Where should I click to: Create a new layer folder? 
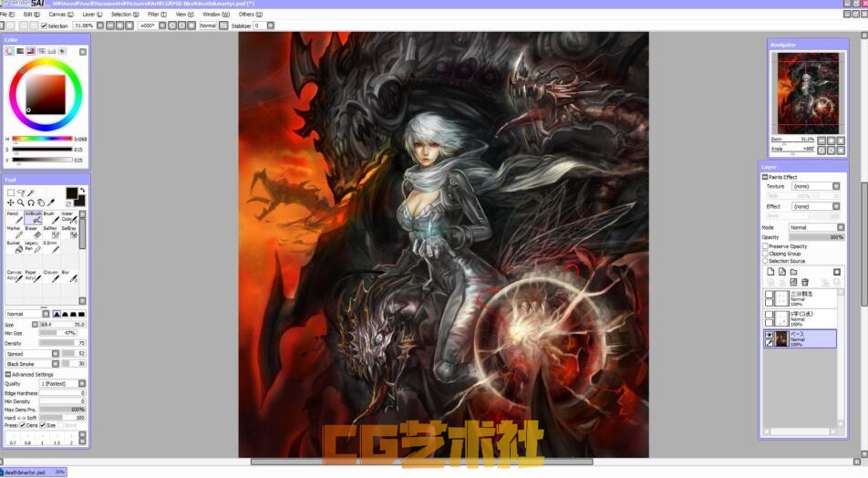click(x=793, y=272)
